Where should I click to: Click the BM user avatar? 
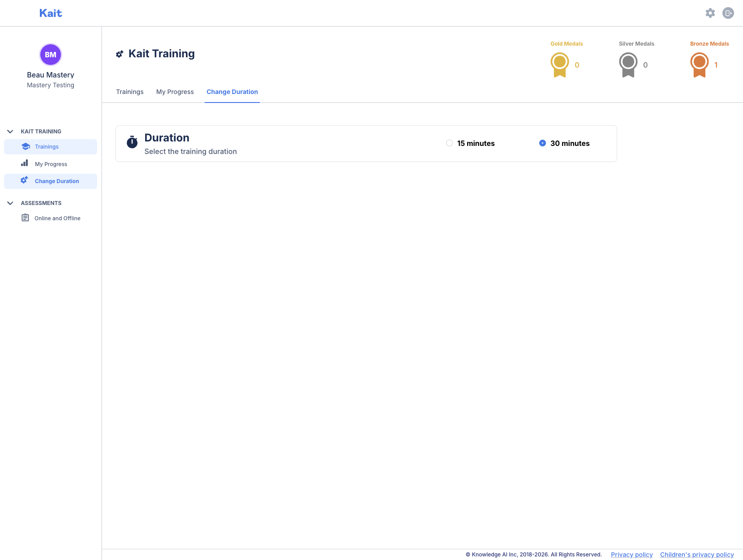pyautogui.click(x=51, y=55)
